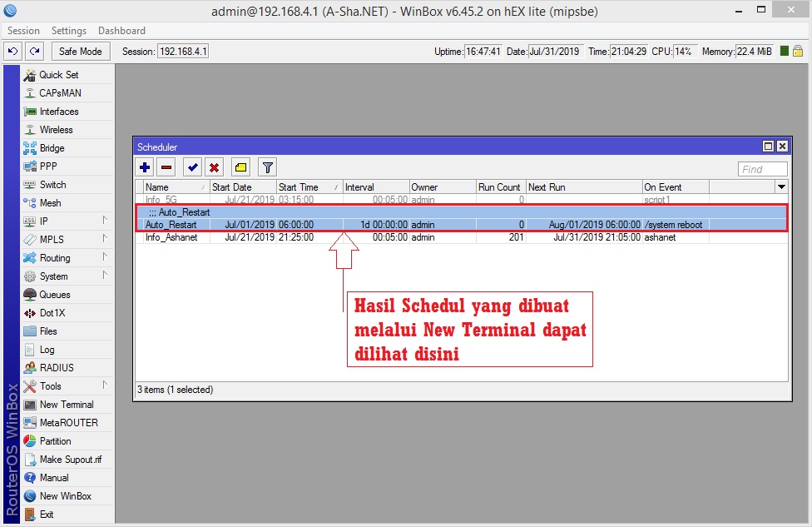Open the Manual

[x=54, y=478]
